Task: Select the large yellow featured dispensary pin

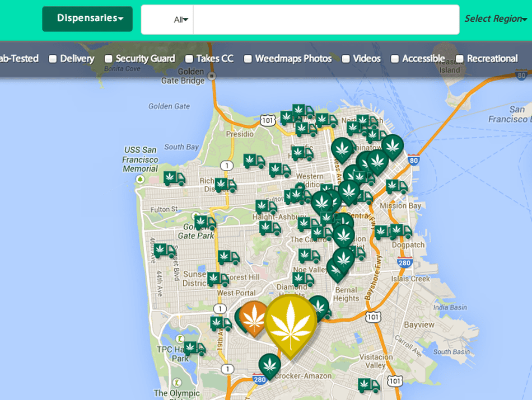Action: click(x=291, y=326)
